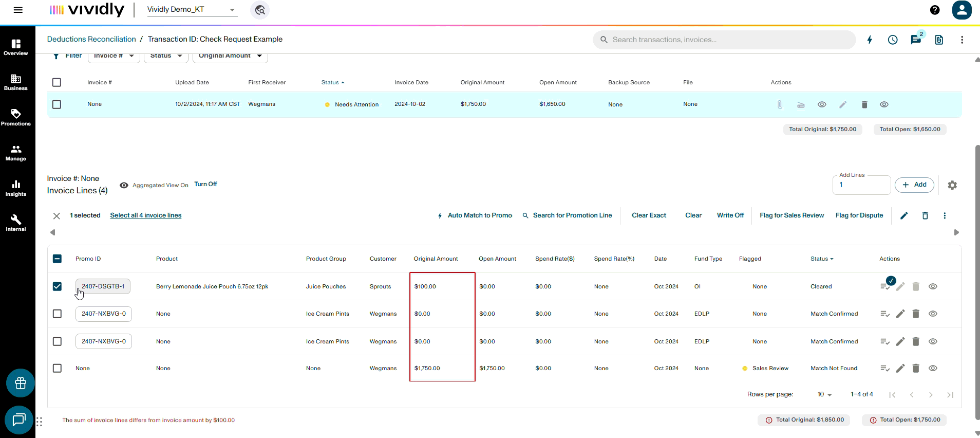980x438 pixels.
Task: Delete the Wegmans invoice with trash icon
Action: click(864, 104)
